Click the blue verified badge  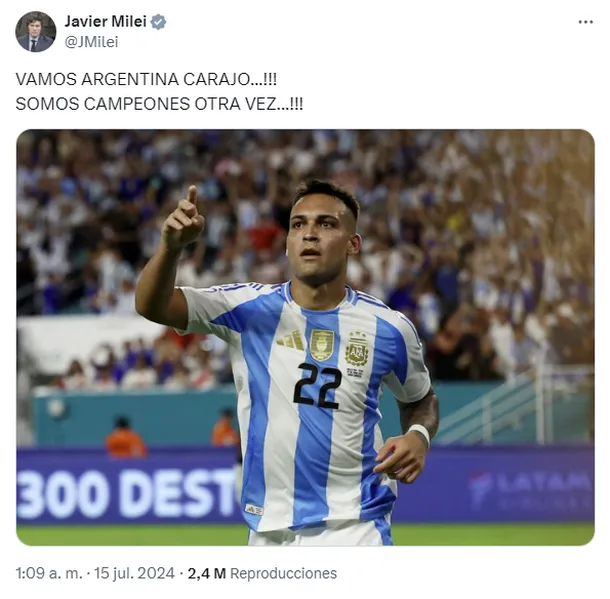[158, 22]
